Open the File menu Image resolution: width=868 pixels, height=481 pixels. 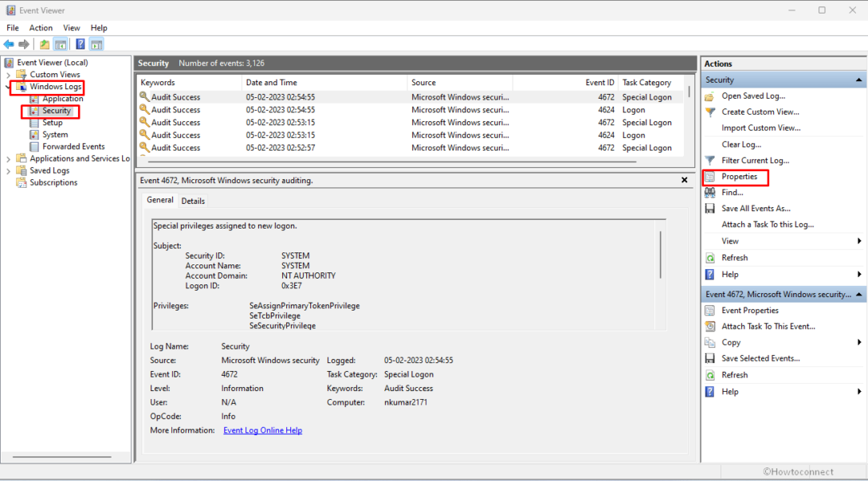(12, 28)
